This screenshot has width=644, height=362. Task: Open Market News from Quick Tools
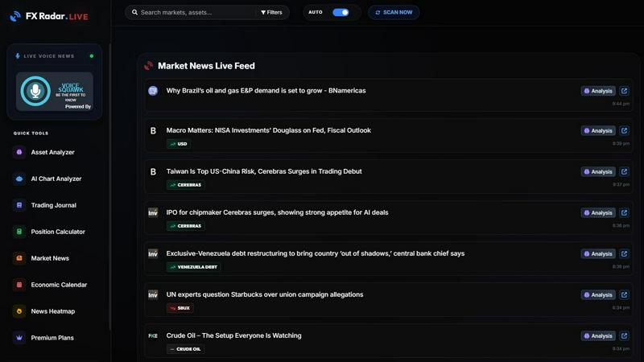50,258
